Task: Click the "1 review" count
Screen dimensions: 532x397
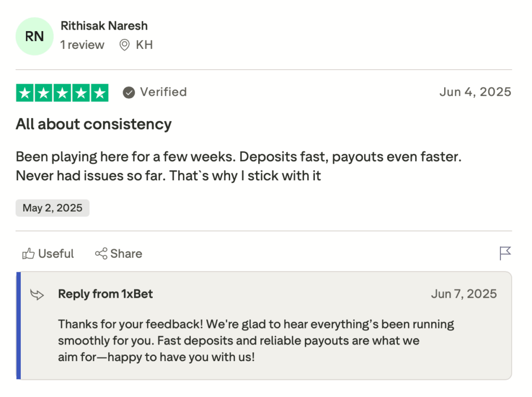Action: [x=82, y=45]
